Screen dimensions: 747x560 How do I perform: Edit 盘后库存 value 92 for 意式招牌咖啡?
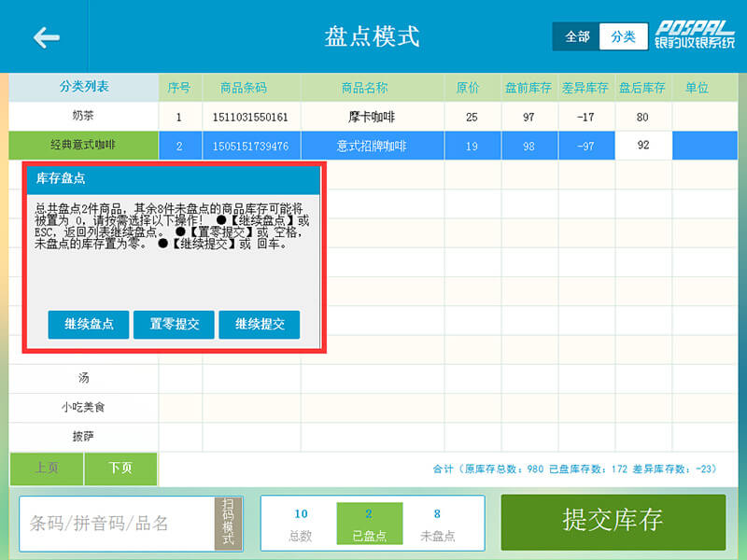point(643,146)
